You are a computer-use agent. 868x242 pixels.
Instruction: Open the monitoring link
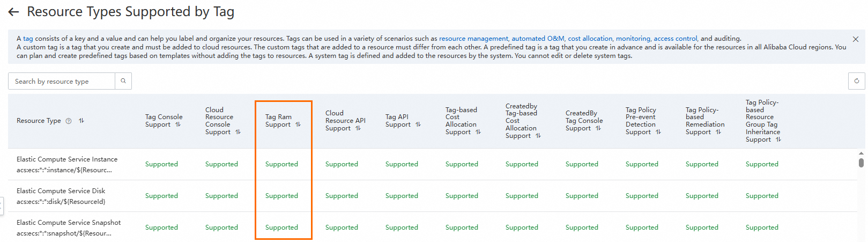tap(633, 39)
